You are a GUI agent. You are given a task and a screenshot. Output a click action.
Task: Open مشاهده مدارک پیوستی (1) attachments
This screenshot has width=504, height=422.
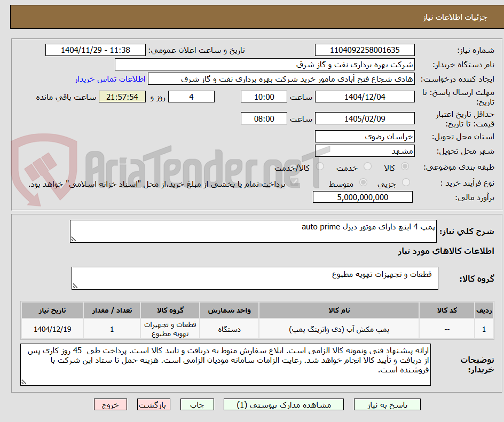coord(283,404)
